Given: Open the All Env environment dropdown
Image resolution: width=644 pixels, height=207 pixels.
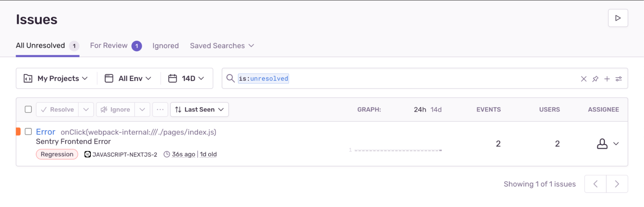Looking at the screenshot, I should [x=128, y=78].
